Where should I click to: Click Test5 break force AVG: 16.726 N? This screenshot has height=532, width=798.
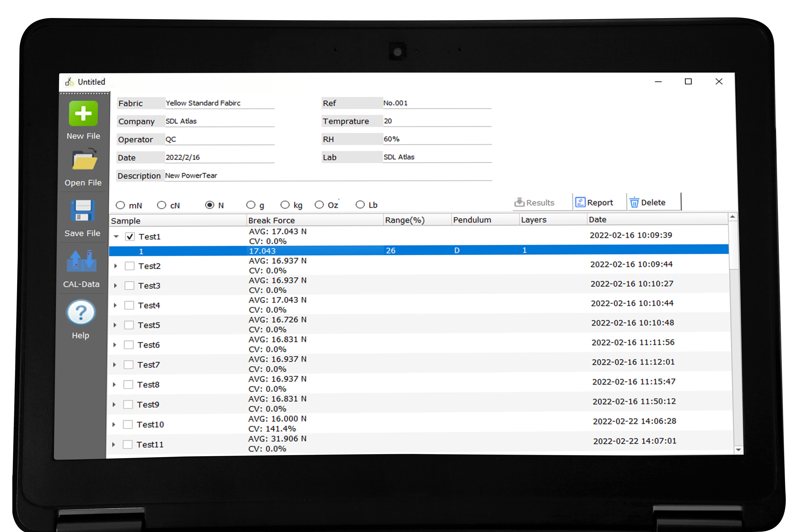pyautogui.click(x=277, y=320)
